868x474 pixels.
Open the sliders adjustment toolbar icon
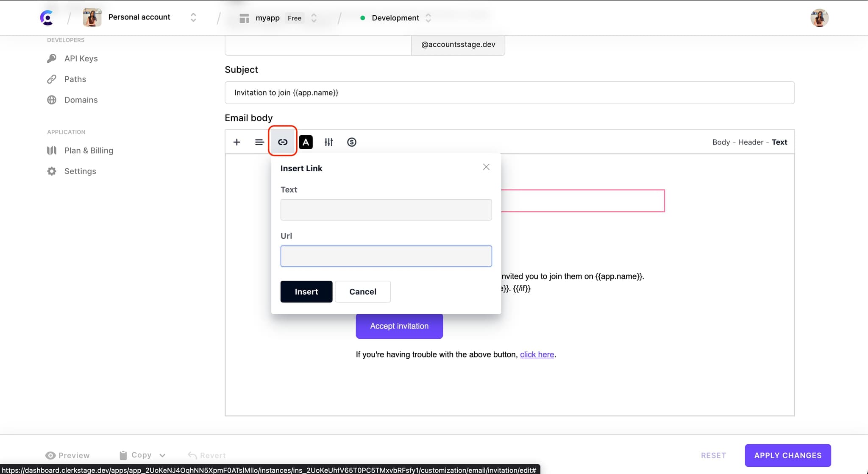(x=328, y=142)
